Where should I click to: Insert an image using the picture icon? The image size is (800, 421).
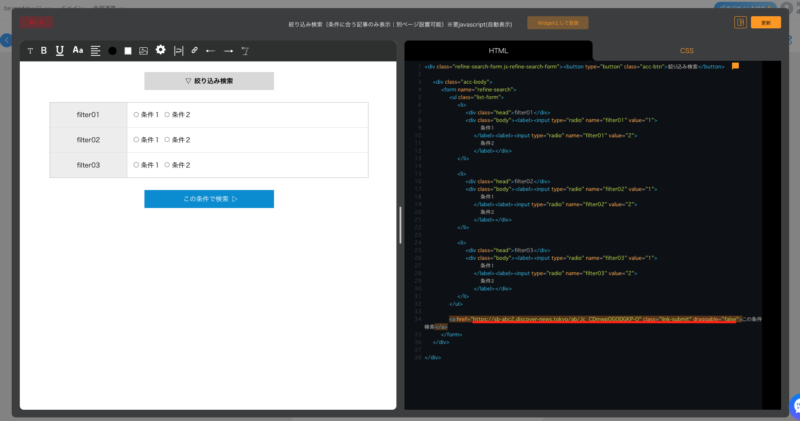[143, 50]
